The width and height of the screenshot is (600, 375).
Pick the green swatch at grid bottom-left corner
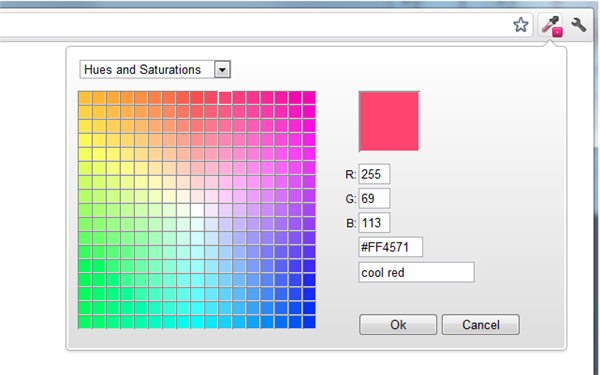[x=85, y=322]
